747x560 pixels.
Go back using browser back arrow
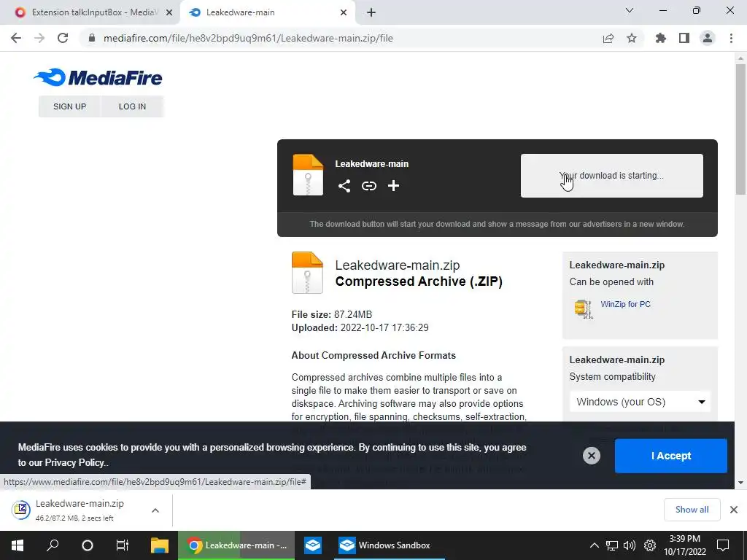click(16, 38)
